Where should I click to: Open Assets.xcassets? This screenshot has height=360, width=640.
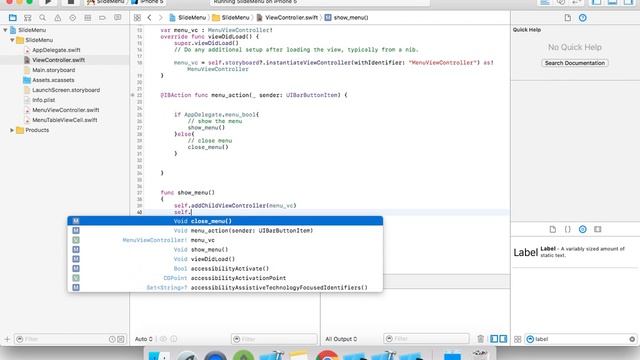[x=53, y=80]
